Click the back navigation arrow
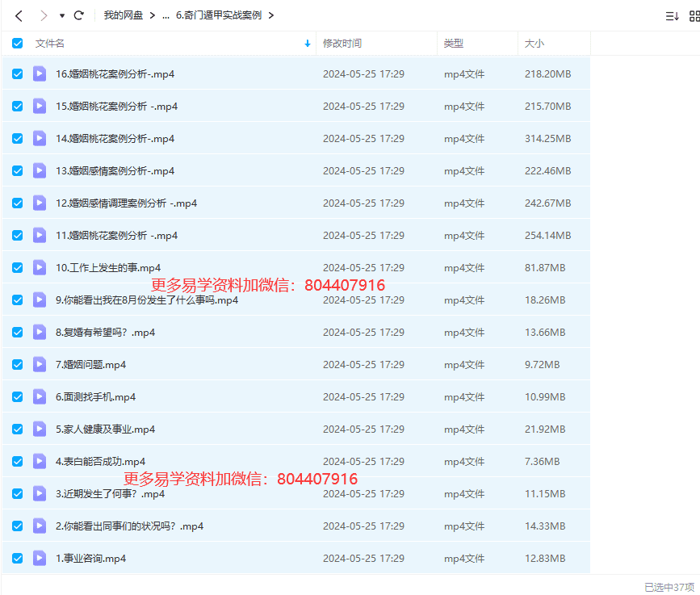The image size is (700, 595). (x=19, y=15)
